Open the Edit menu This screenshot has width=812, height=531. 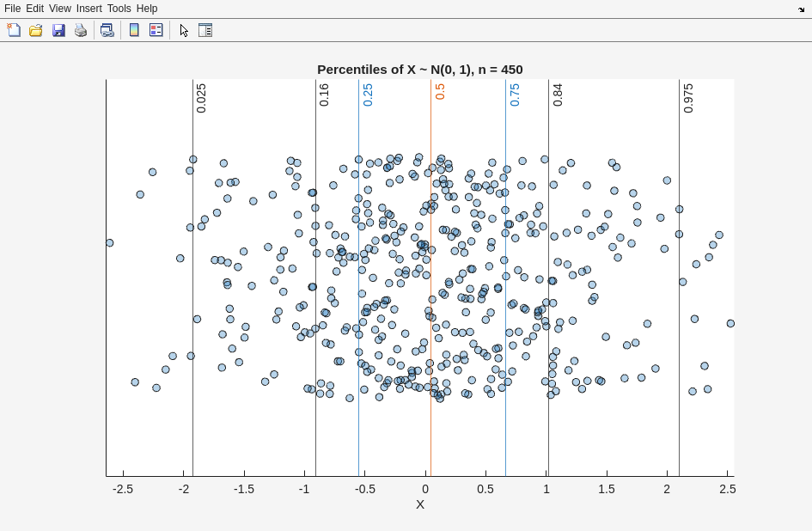[34, 9]
